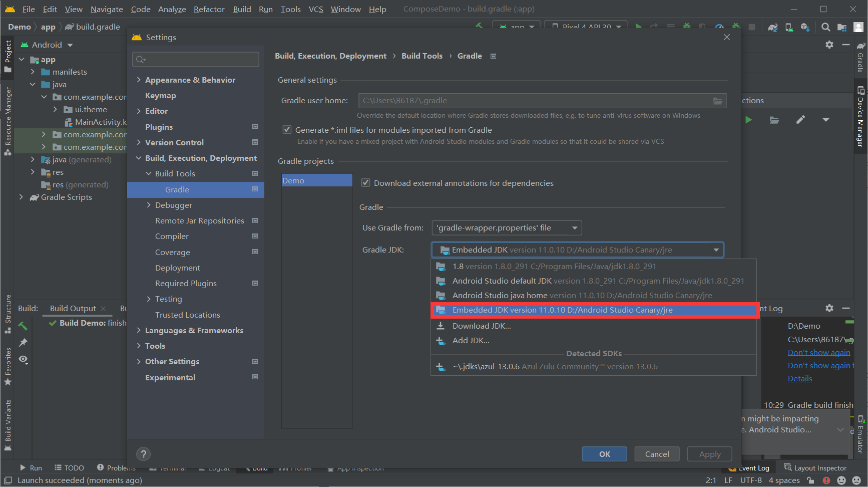Viewport: 868px width, 487px height.
Task: Click the red error indicator in status bar
Action: [826, 480]
